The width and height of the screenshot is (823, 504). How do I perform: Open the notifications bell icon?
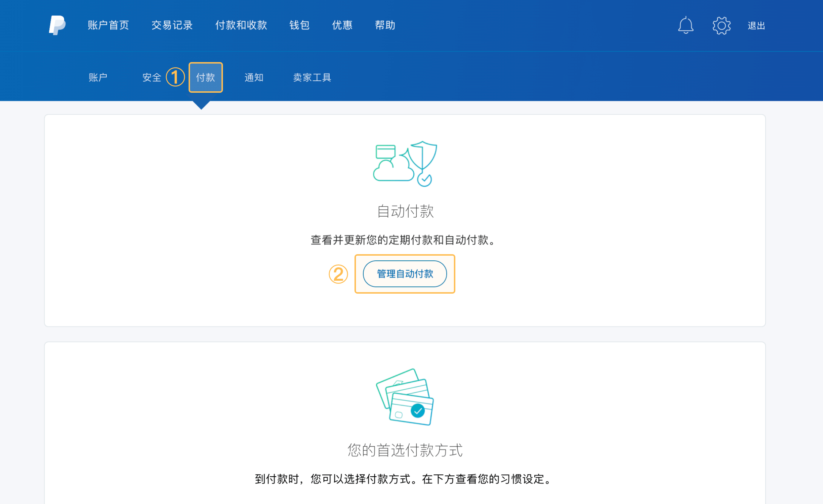[x=686, y=25]
